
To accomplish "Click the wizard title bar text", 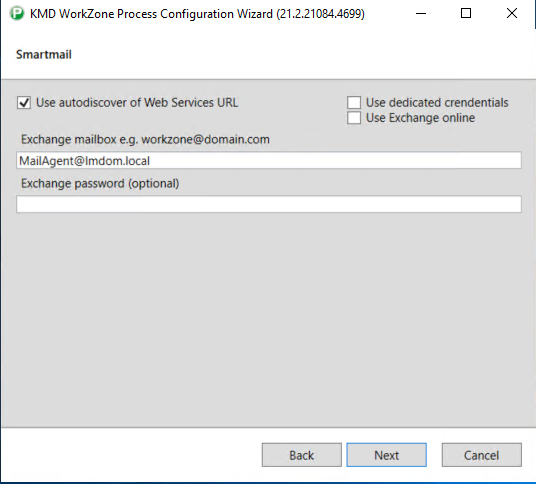I will pyautogui.click(x=197, y=14).
